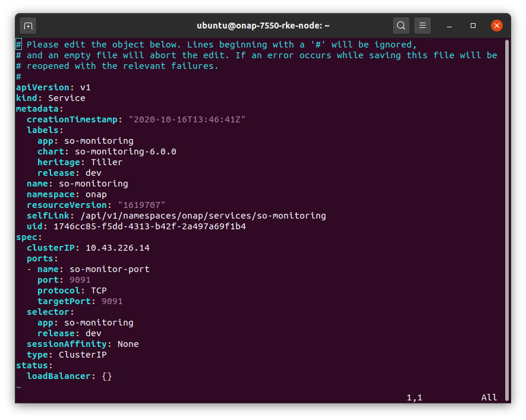
Task: Click the loadBalancer value '{}'
Action: tap(106, 377)
